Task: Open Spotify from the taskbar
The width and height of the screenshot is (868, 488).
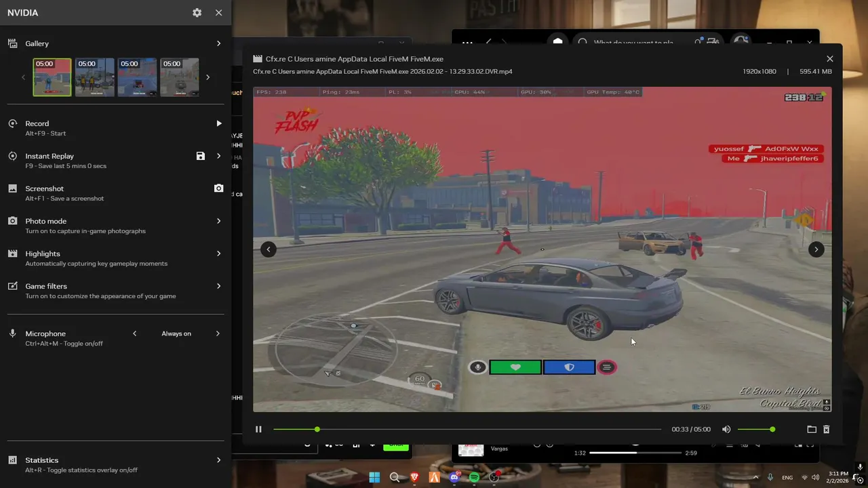Action: pyautogui.click(x=474, y=477)
